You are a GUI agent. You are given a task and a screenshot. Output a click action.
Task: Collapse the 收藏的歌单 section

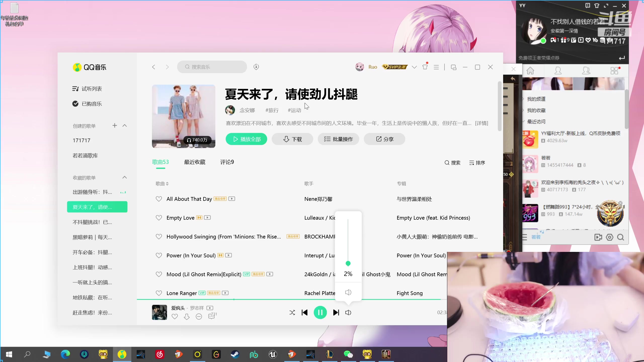(x=125, y=177)
